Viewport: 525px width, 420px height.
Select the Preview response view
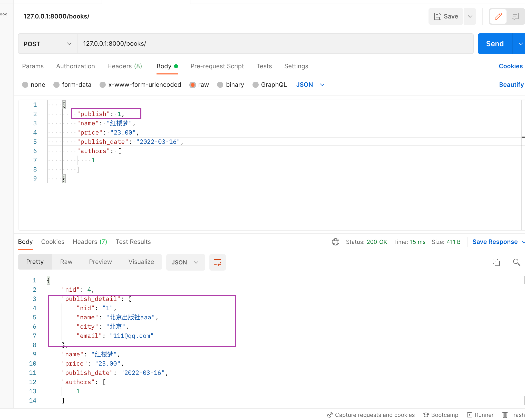click(100, 262)
